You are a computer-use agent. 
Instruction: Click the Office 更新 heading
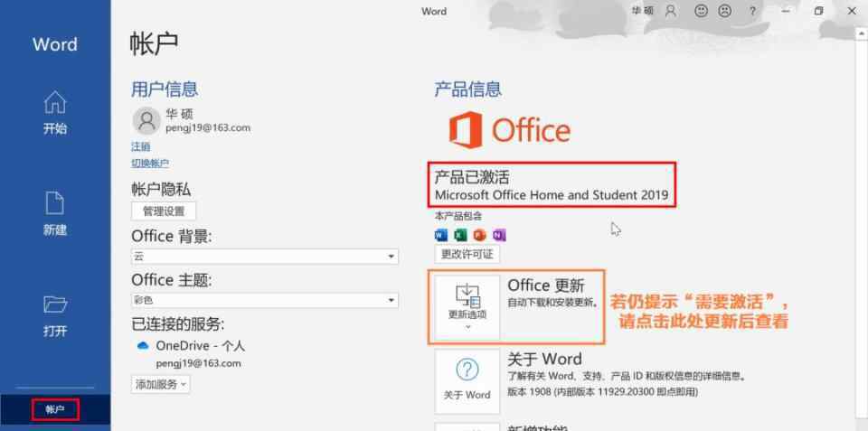tap(546, 286)
